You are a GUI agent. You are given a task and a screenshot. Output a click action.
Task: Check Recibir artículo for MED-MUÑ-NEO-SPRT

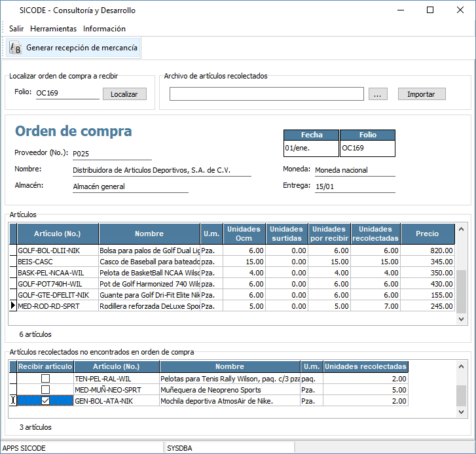45,390
